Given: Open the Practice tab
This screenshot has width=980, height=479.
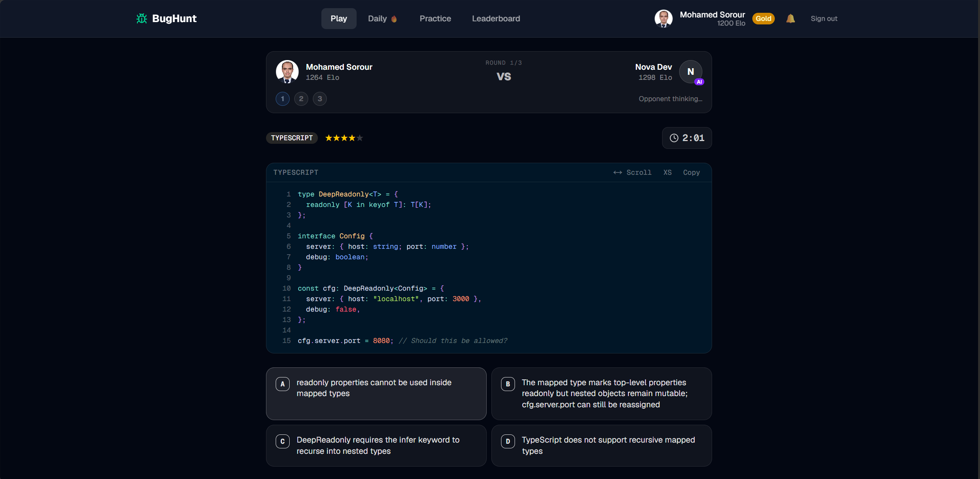Looking at the screenshot, I should (x=435, y=19).
